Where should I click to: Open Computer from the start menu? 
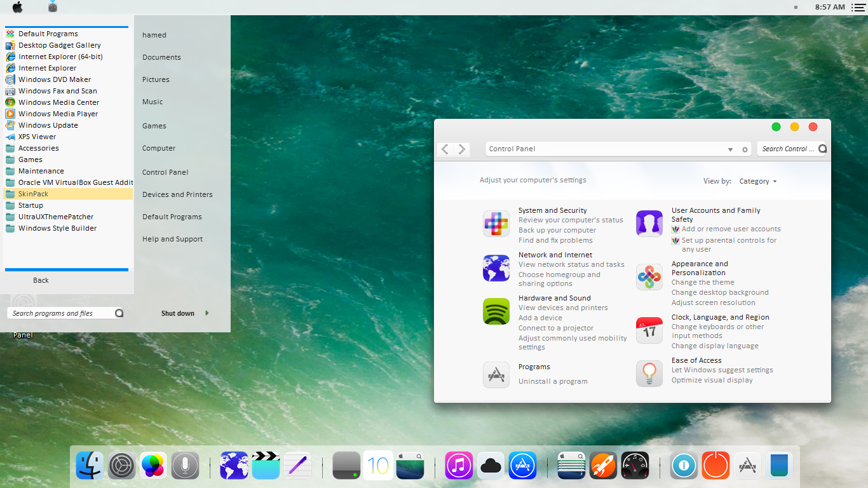159,148
